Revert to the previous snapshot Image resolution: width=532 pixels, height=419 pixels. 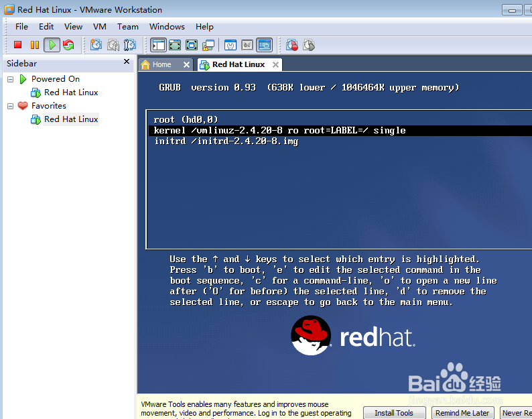[x=113, y=45]
